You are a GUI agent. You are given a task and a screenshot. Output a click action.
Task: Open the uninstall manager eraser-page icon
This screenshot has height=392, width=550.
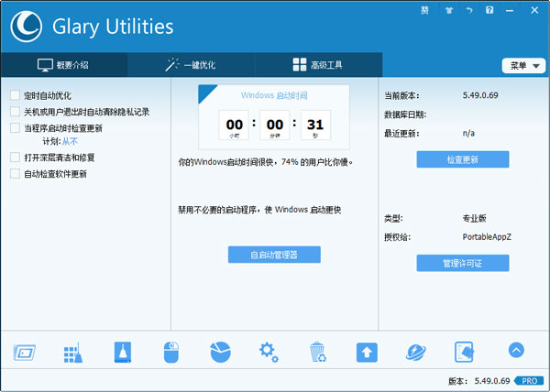[x=464, y=352]
